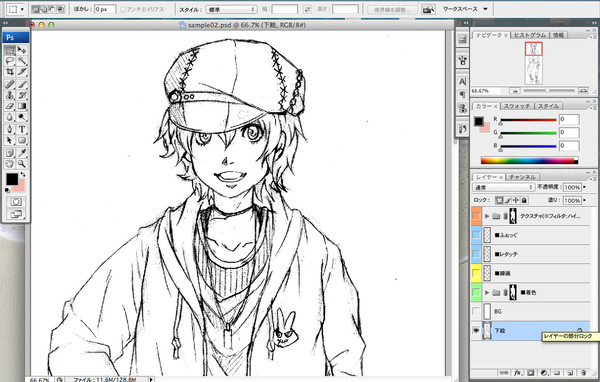600x382 pixels.
Task: Select the Magic Wand tool
Action: click(22, 61)
